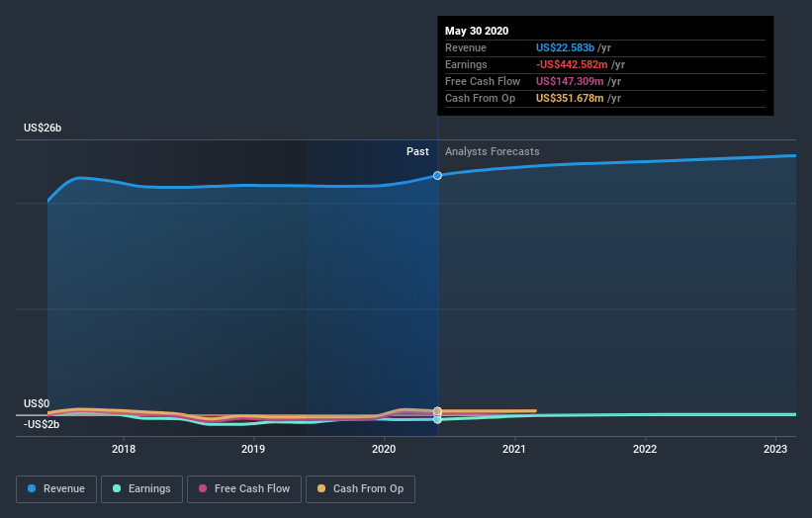Click the Past section label
Image resolution: width=812 pixels, height=518 pixels.
pos(417,151)
